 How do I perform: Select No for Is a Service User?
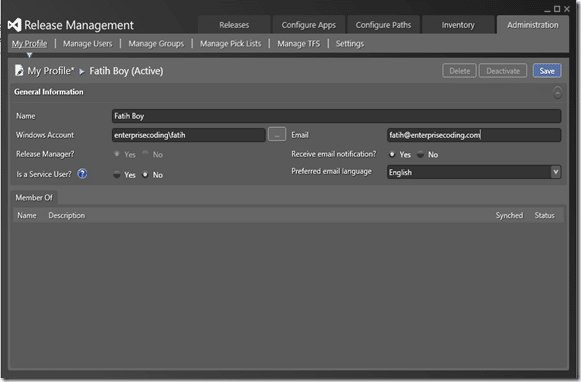[x=145, y=175]
